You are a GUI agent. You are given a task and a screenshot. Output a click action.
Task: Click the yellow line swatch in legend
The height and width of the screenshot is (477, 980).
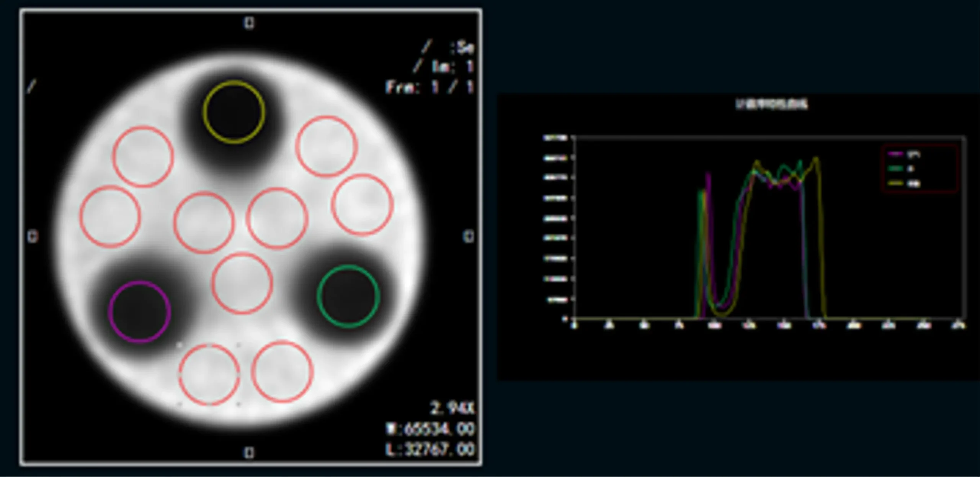point(896,184)
